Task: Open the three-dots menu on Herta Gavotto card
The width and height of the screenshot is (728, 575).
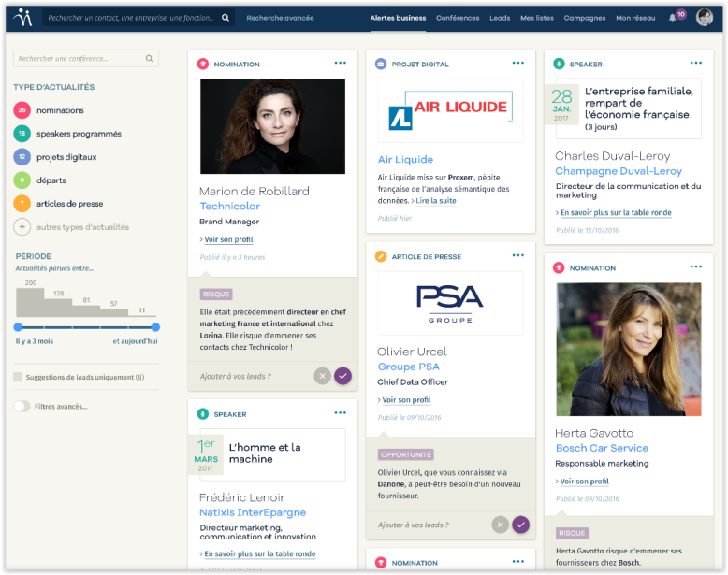Action: (x=696, y=266)
